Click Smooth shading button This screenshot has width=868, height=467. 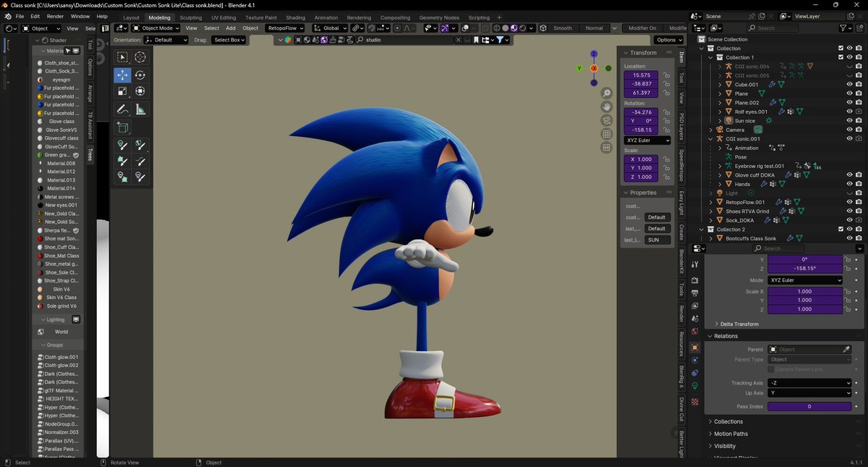point(563,28)
